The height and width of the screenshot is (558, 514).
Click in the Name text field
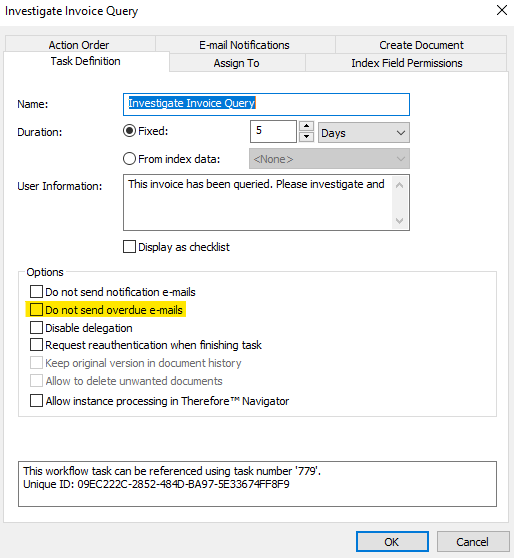(266, 104)
